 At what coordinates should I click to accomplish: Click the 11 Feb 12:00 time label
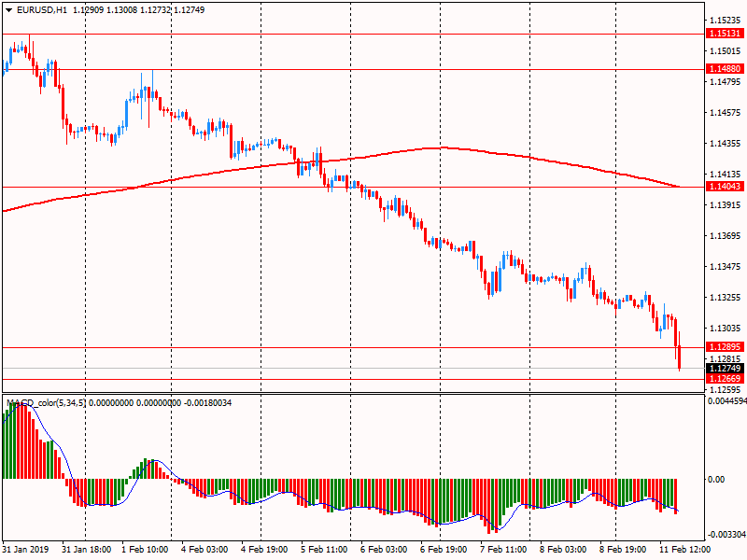(x=684, y=549)
